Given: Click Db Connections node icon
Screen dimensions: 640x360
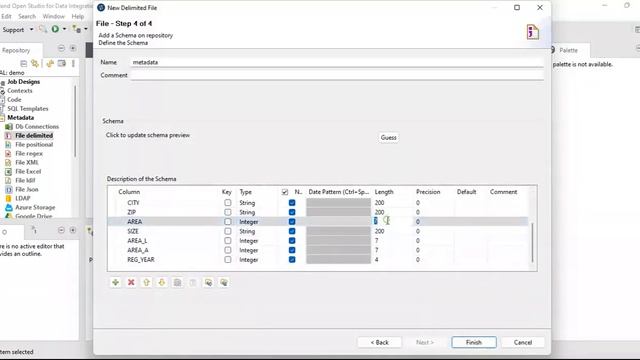Looking at the screenshot, I should (9, 127).
